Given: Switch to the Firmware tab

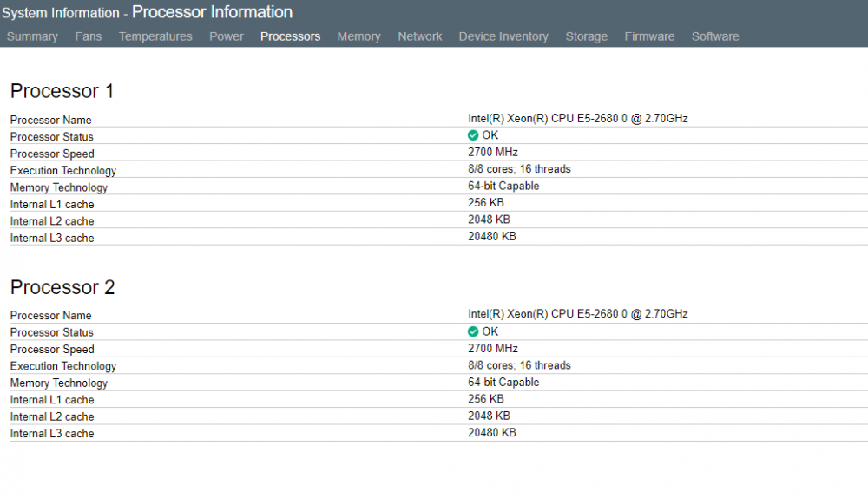Looking at the screenshot, I should 649,36.
